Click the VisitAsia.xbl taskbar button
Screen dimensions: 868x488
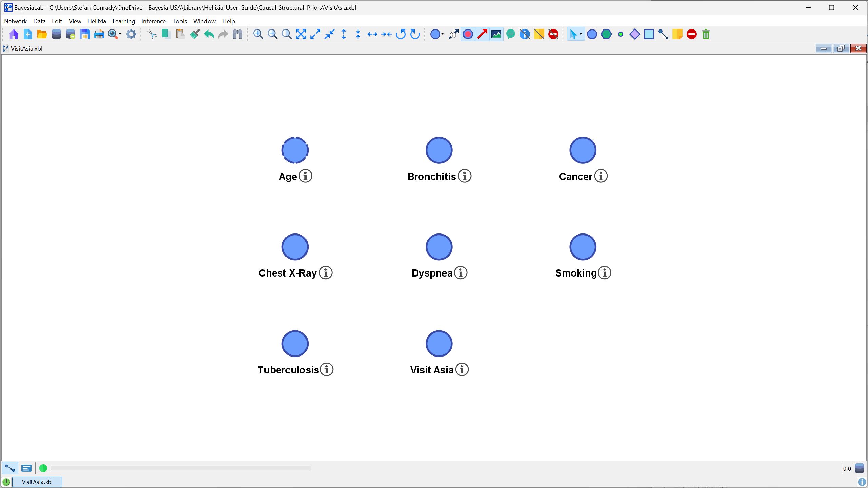(37, 482)
